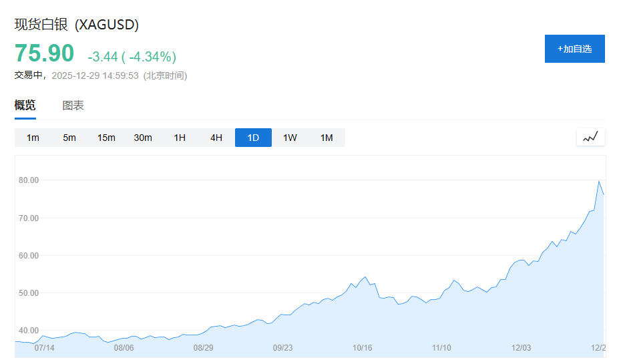Select the 5m timeframe

point(69,138)
